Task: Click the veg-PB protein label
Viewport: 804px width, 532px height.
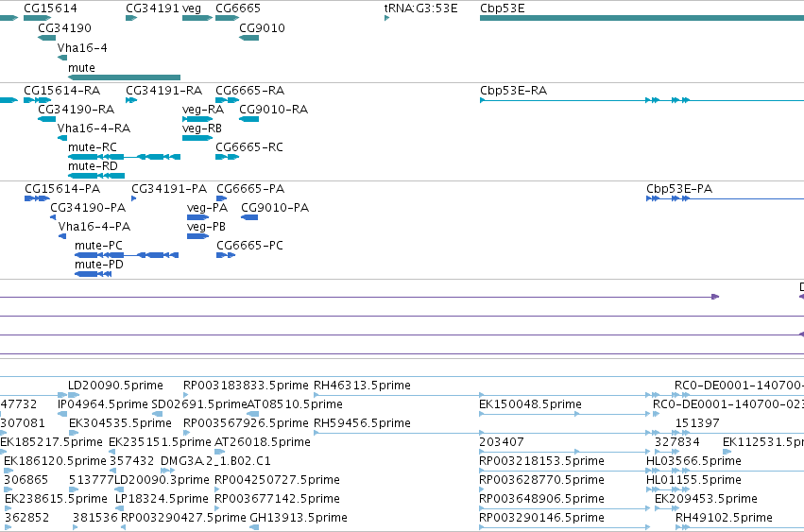Action: click(x=206, y=227)
